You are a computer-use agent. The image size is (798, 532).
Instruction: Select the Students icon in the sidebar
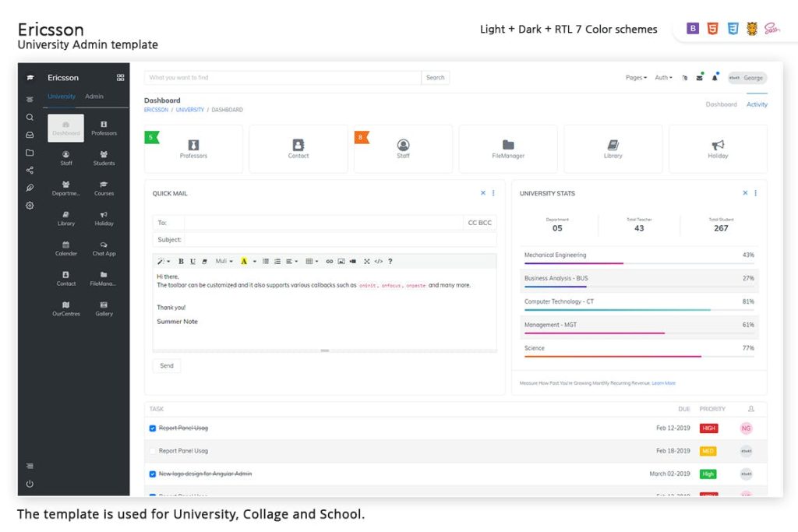pyautogui.click(x=104, y=158)
